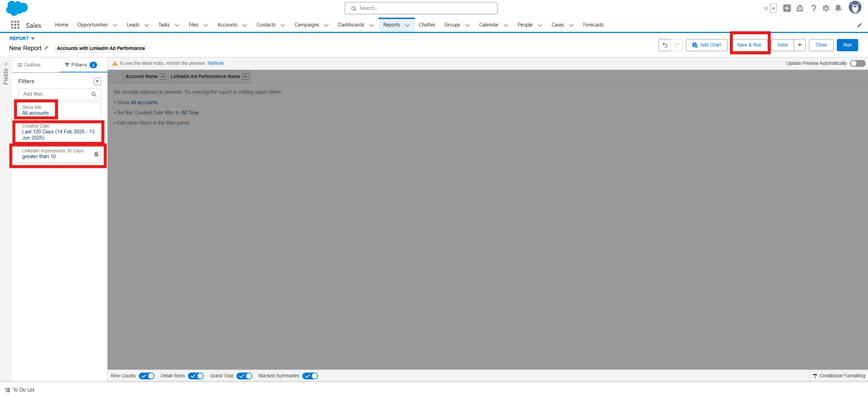The image size is (868, 396).
Task: Turn off the Grand Total toggle
Action: (244, 376)
